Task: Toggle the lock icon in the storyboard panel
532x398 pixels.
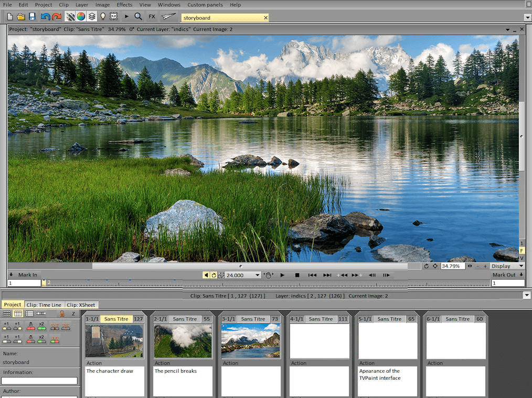Action: click(x=62, y=314)
